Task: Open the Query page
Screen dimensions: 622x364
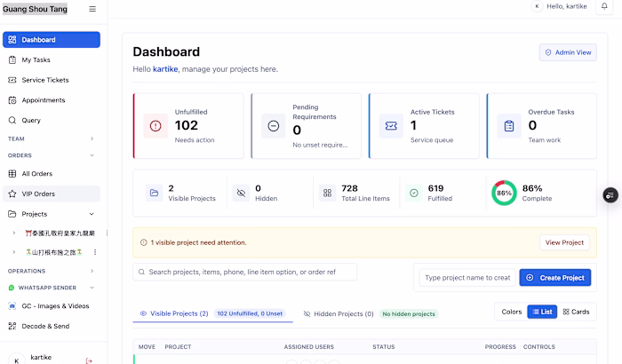Action: pyautogui.click(x=52, y=121)
